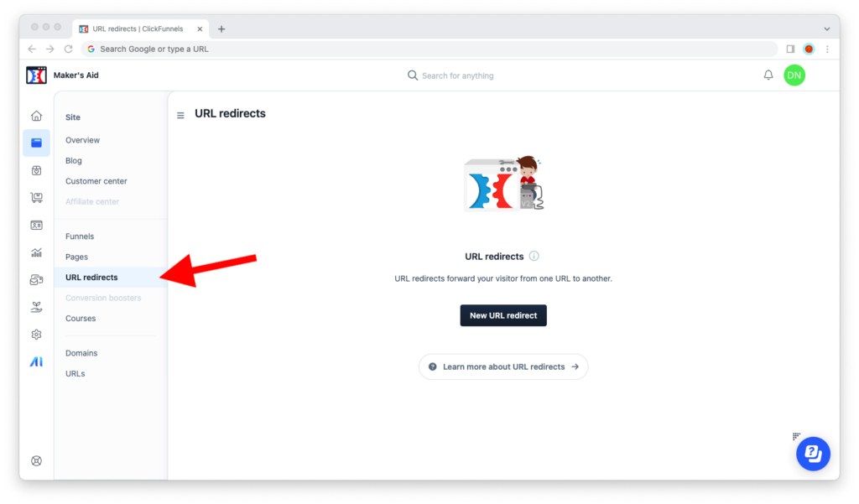The image size is (859, 504).
Task: Click the URL redirects info icon
Action: click(x=534, y=256)
